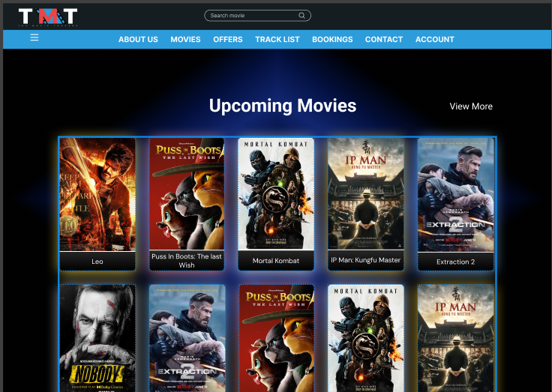Open the first-row Mortal Kombat poster
This screenshot has width=552, height=392.
pos(276,194)
